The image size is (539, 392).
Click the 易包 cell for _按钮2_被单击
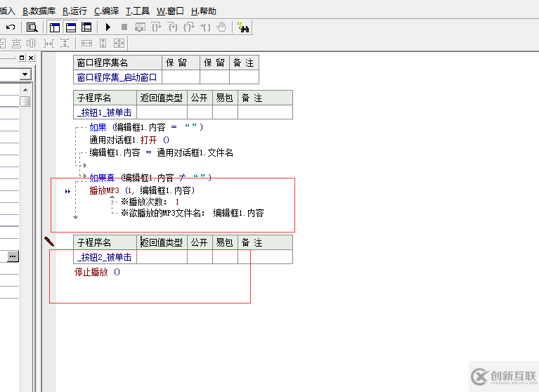coord(225,257)
